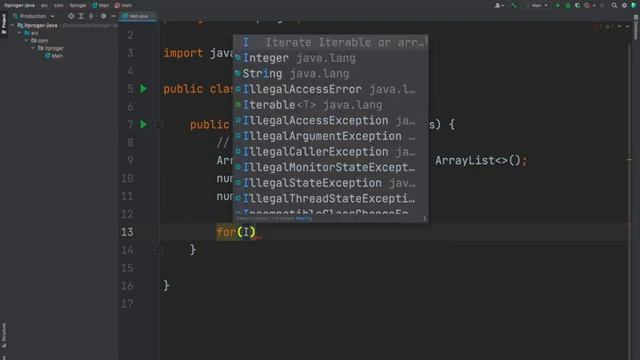640x360 pixels.
Task: Run the Main class from line 5 gutter
Action: pos(143,89)
